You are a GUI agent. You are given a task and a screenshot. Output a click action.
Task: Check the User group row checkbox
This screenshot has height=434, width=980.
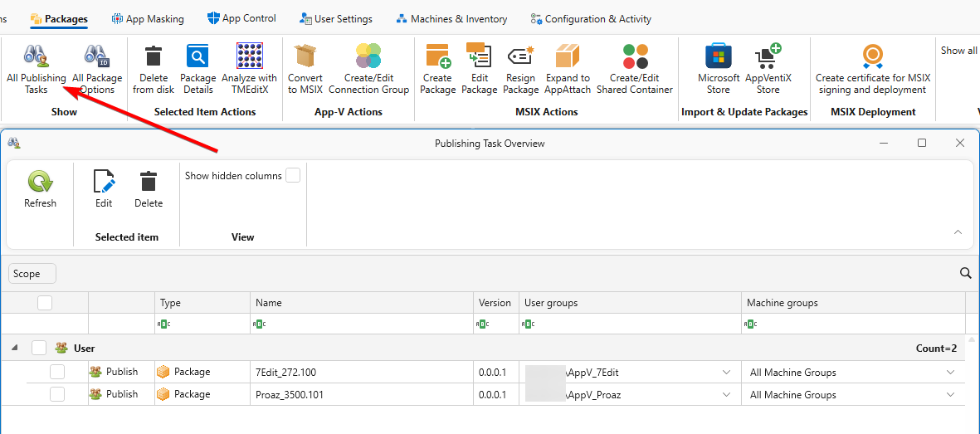point(39,348)
